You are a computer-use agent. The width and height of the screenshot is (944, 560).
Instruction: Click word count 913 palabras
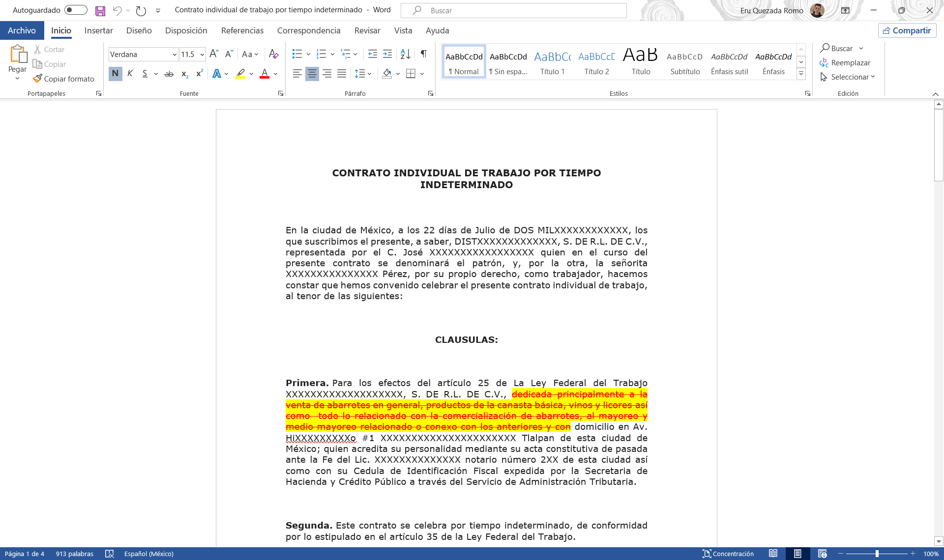(x=74, y=554)
